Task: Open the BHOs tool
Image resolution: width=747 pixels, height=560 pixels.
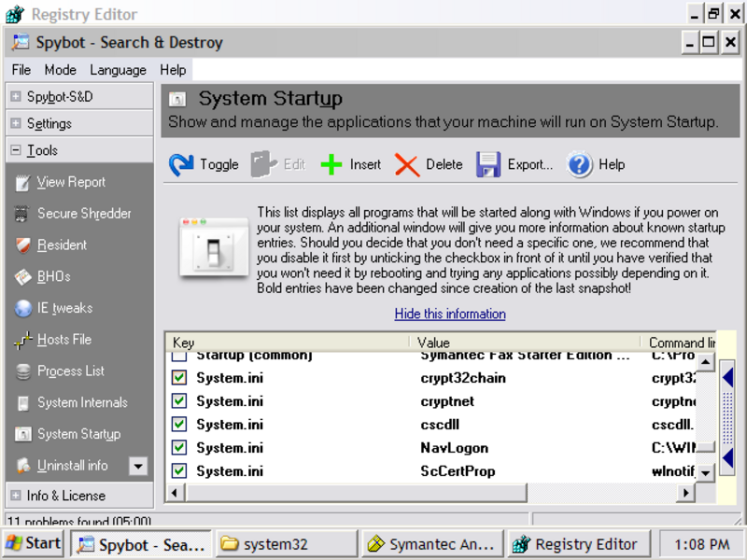Action: point(53,276)
